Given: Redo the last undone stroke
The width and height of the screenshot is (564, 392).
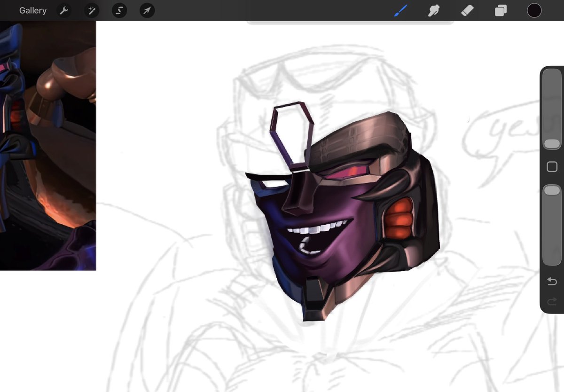Looking at the screenshot, I should coord(552,301).
